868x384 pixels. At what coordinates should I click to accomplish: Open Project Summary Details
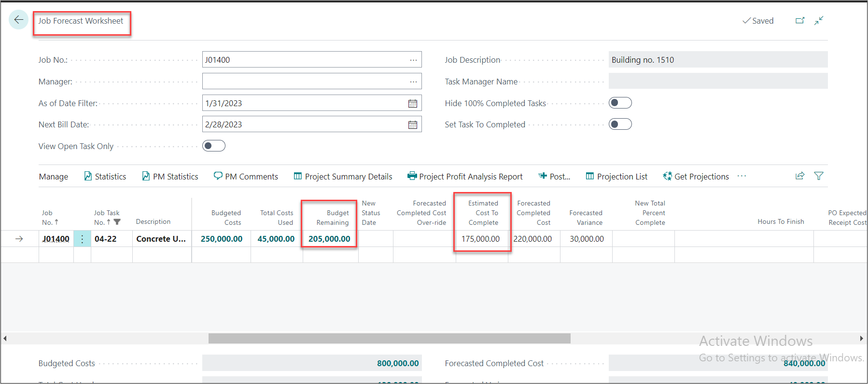343,177
